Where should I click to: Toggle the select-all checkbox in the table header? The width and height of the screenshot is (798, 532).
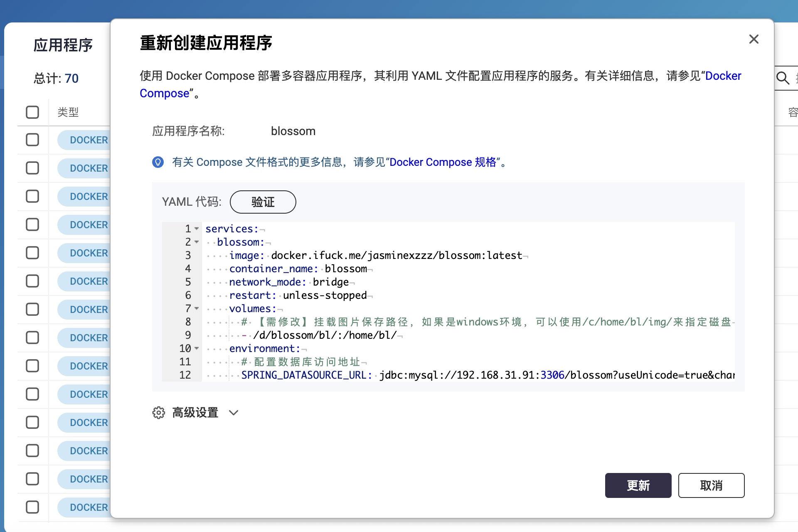[x=32, y=112]
